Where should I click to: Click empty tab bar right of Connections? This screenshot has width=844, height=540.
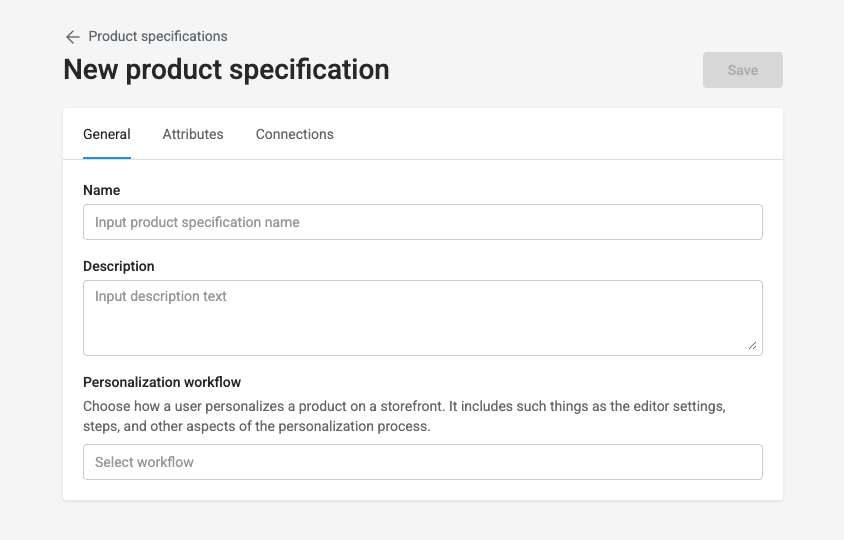pyautogui.click(x=560, y=134)
